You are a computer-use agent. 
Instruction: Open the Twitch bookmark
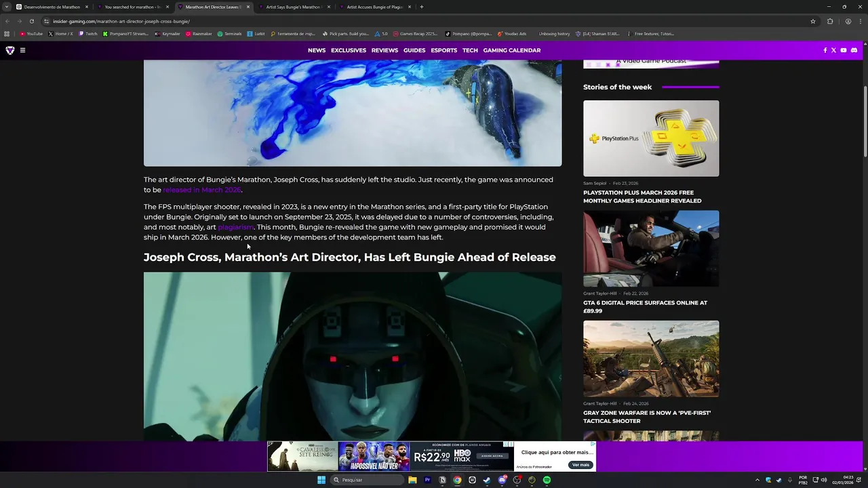88,34
